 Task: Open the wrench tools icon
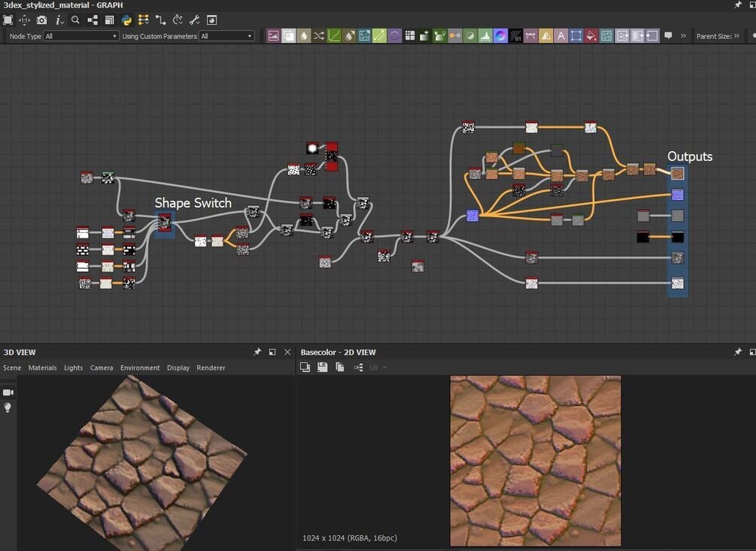point(194,20)
